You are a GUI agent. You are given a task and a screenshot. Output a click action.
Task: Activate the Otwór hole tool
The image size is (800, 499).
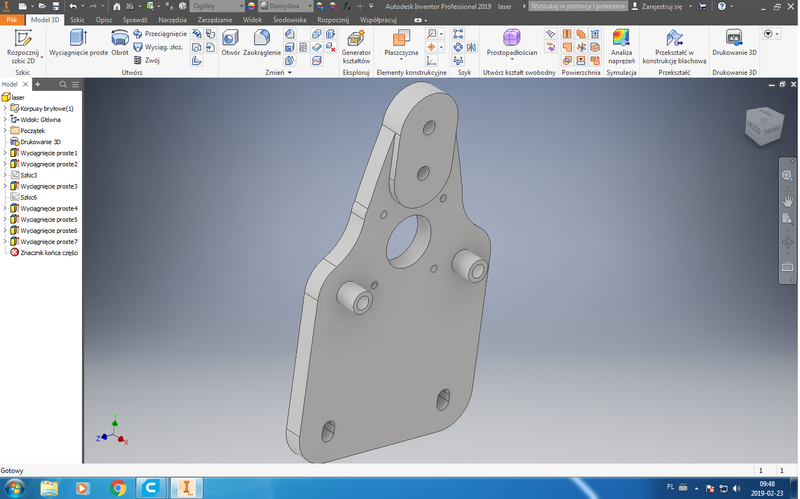pyautogui.click(x=231, y=43)
